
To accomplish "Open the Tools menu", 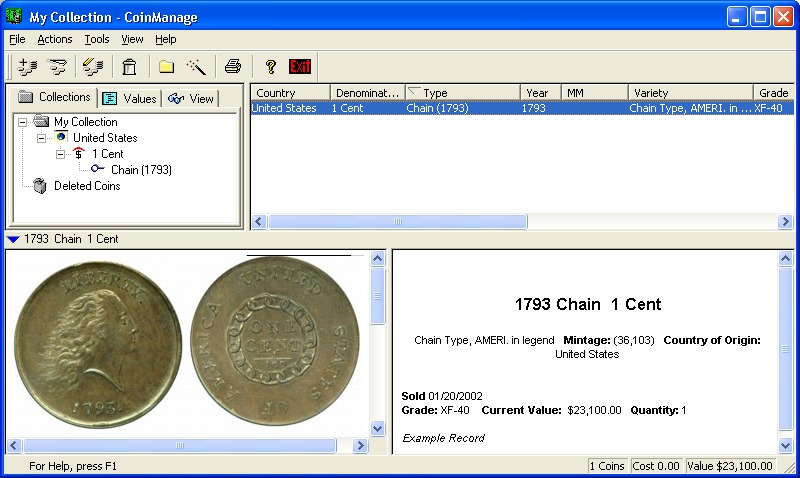I will (x=97, y=39).
